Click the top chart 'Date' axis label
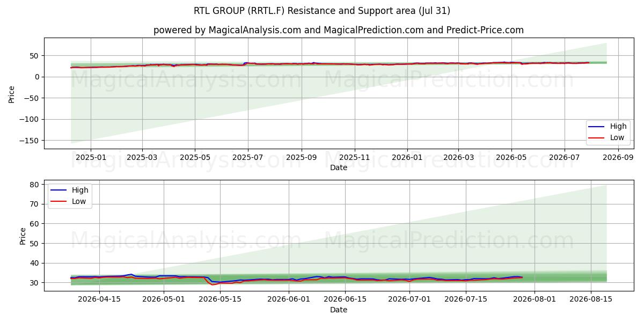 [x=339, y=167]
